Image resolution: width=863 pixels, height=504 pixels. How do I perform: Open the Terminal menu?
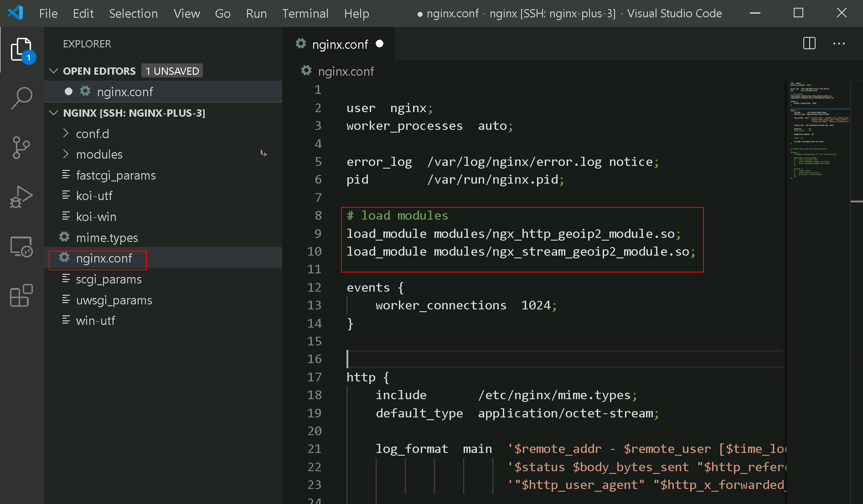(305, 14)
